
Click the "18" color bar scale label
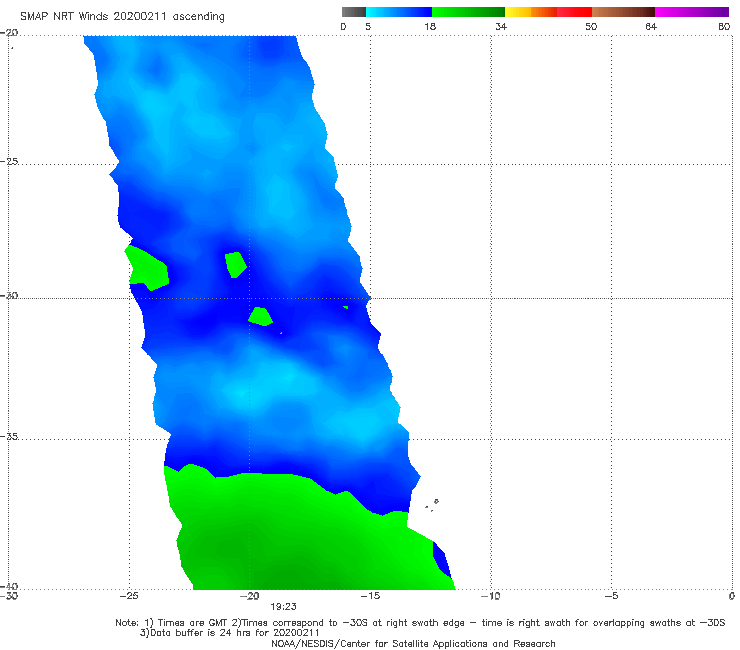430,27
